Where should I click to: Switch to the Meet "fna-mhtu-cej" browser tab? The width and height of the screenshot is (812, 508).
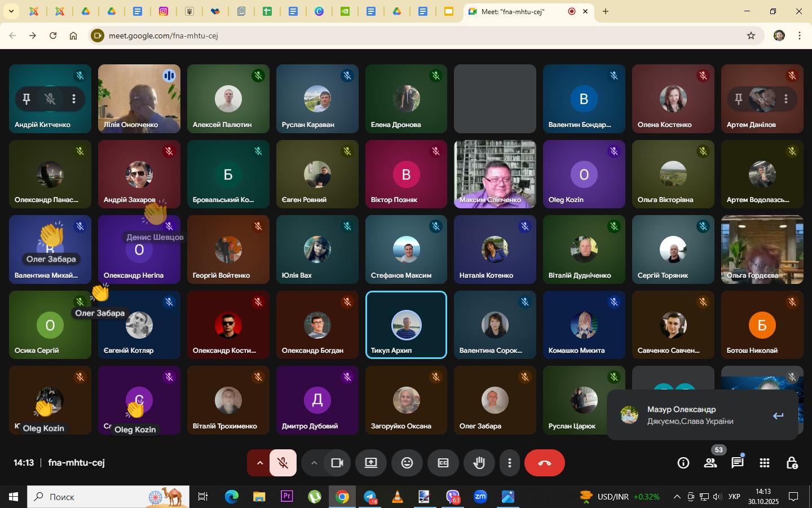512,11
